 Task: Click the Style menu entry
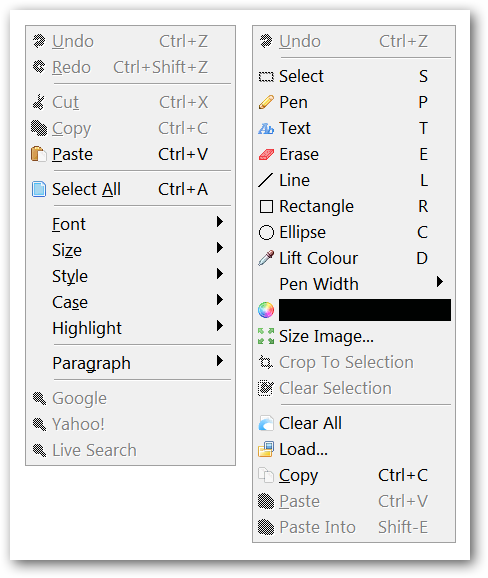130,276
